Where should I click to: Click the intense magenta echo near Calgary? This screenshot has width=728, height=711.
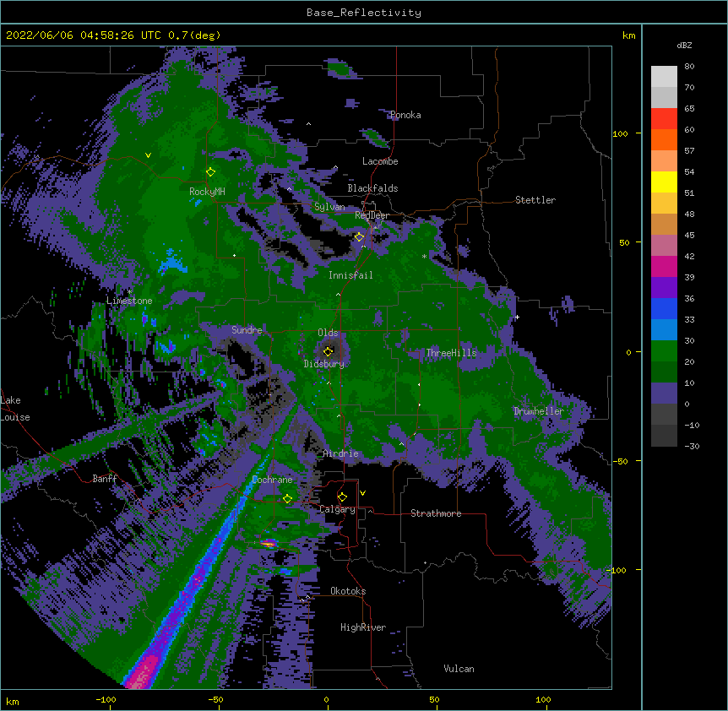[x=269, y=543]
